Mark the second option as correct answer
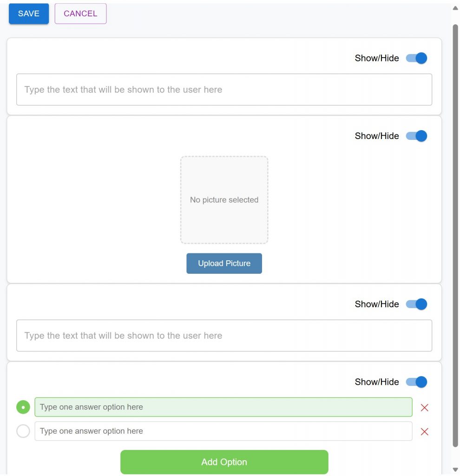460x476 pixels. point(23,431)
